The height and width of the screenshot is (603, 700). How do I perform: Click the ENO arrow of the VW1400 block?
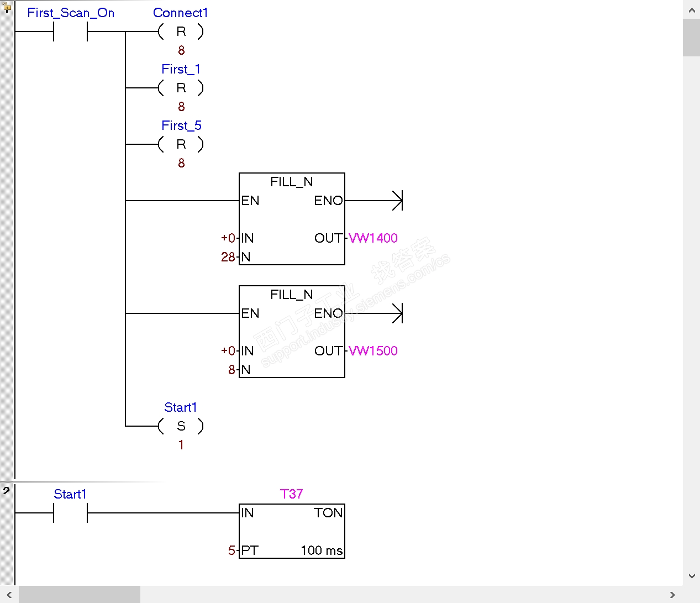tap(397, 201)
